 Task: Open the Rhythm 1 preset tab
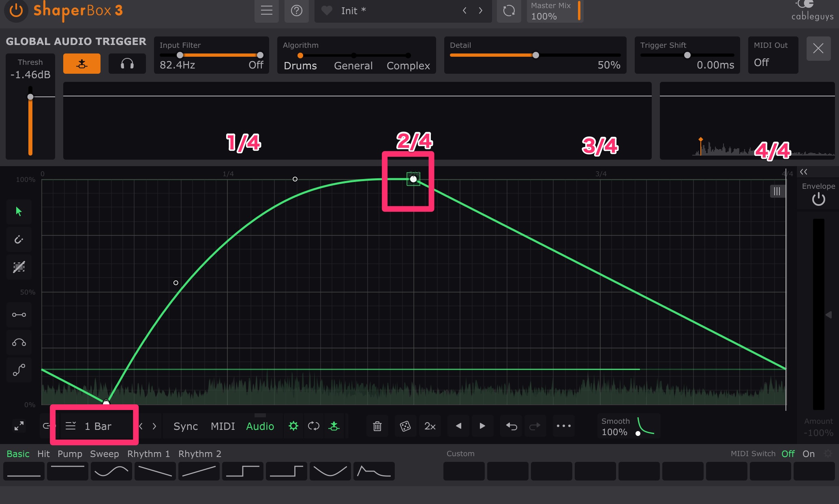coord(148,454)
